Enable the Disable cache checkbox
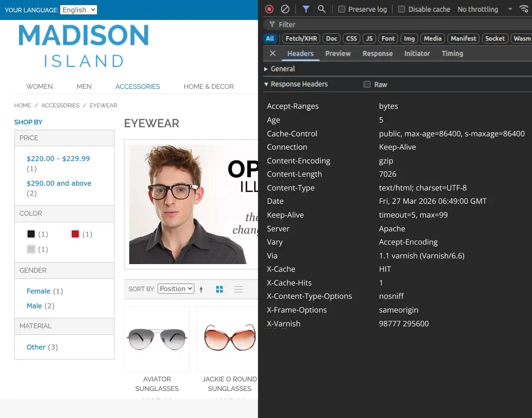 click(401, 9)
